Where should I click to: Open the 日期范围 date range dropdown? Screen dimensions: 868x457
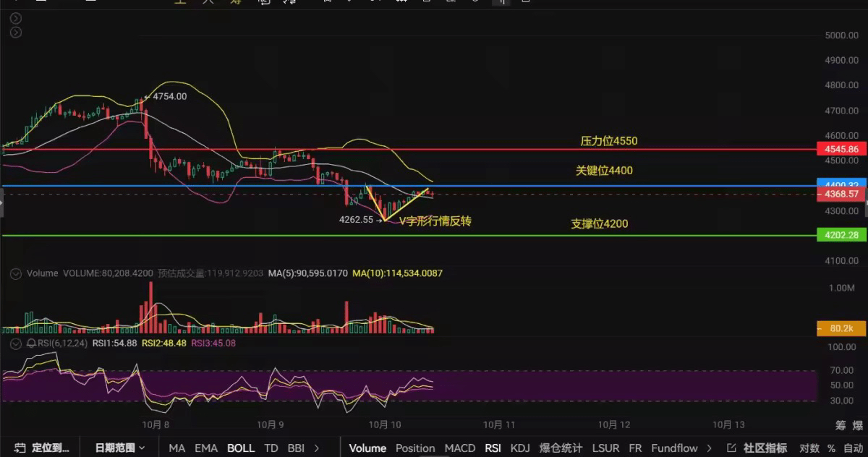coord(119,448)
